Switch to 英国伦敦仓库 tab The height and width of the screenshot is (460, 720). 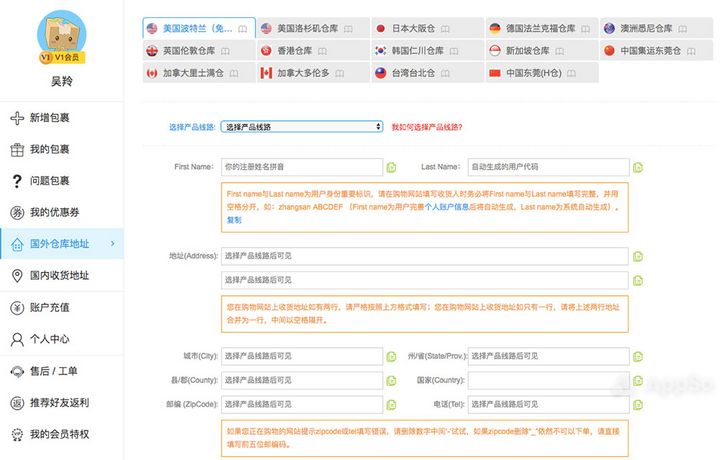[x=199, y=50]
